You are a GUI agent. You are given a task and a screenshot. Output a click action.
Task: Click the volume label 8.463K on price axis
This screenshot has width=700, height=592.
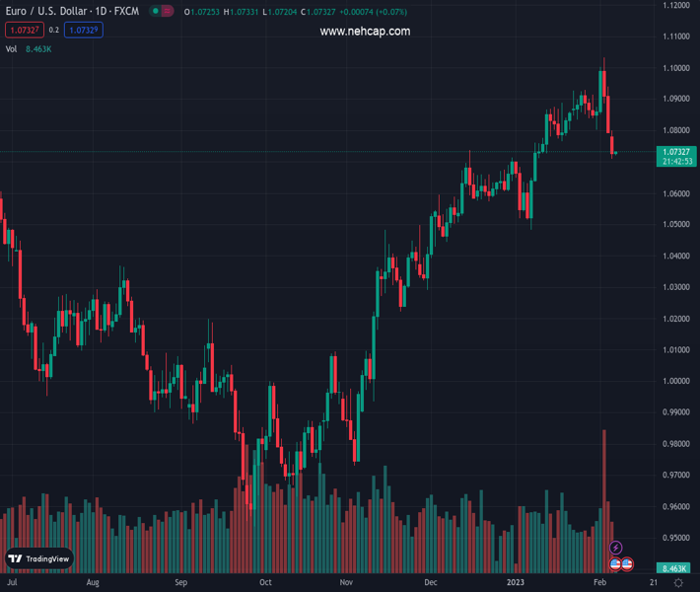675,568
